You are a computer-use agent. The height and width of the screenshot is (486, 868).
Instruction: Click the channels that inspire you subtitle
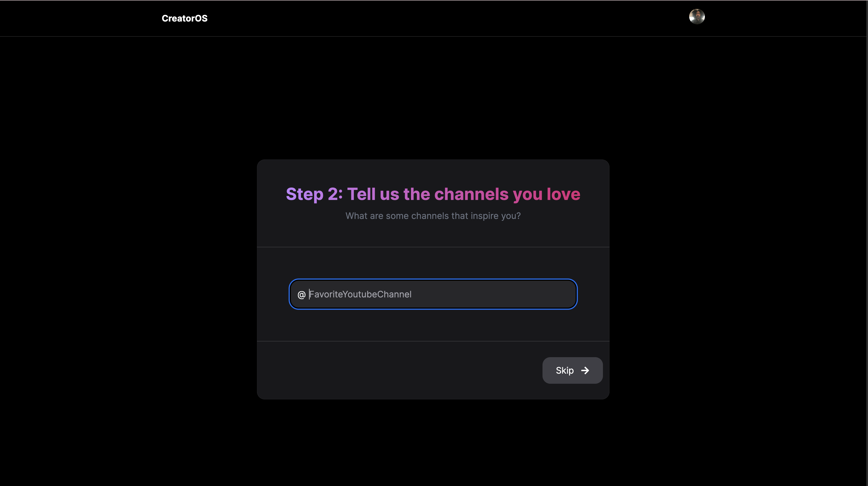(x=433, y=216)
